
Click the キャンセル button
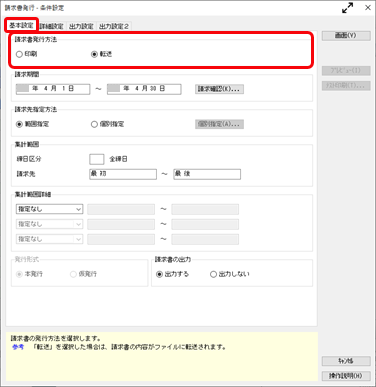[346, 361]
